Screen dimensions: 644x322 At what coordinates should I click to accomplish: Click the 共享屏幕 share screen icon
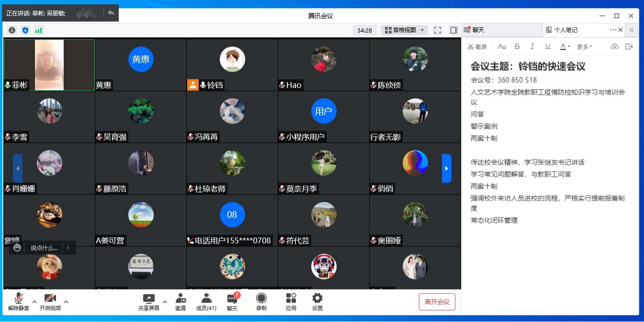coord(149,299)
